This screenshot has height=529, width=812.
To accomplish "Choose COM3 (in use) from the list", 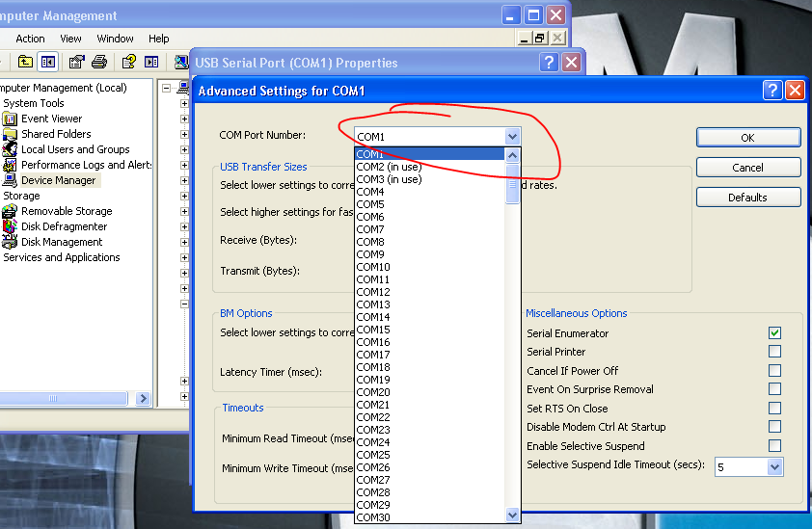I will click(x=429, y=179).
